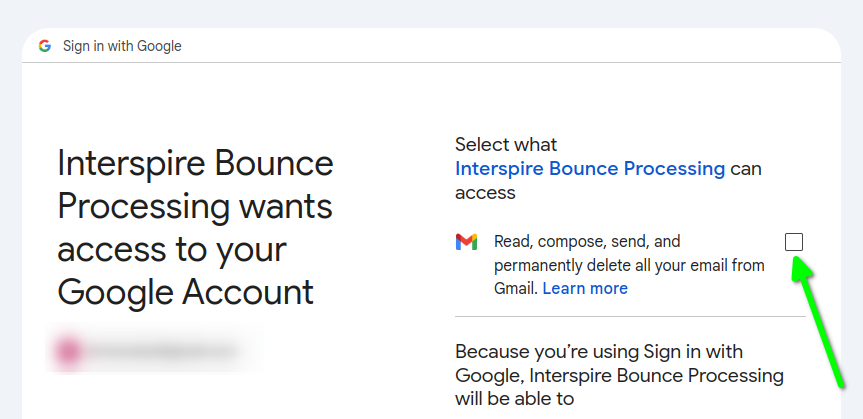Click the 'Read, compose, send' permission text
Screen dimensions: 863x419
click(x=629, y=265)
